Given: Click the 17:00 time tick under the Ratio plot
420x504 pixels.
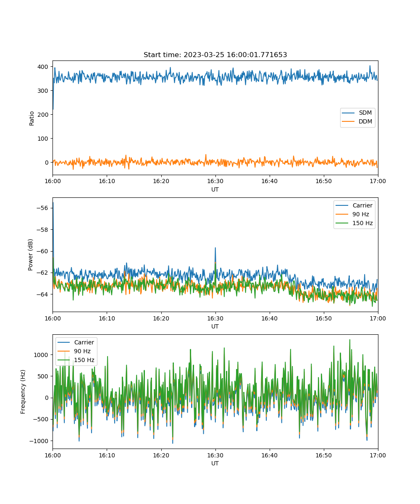Looking at the screenshot, I should pos(378,181).
